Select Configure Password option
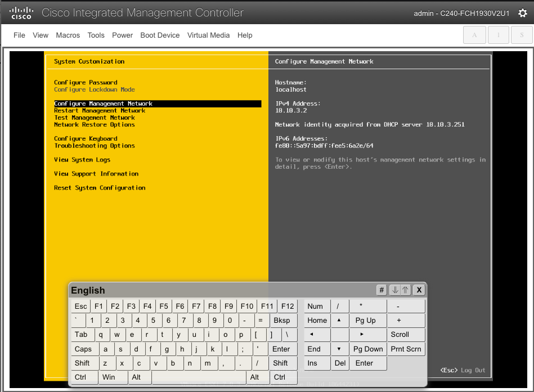Image resolution: width=534 pixels, height=392 pixels. click(x=86, y=82)
